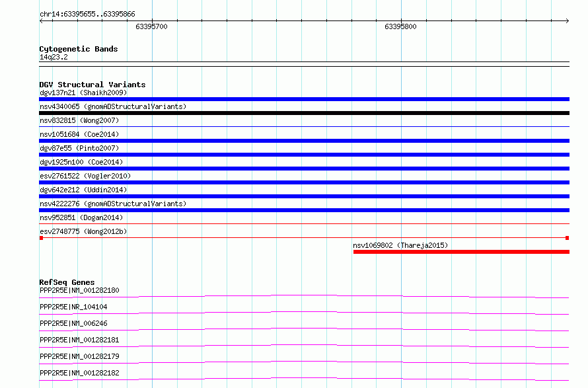588x388 pixels.
Task: Open variant esv2748775 (Wong2012b) label
Action: tap(83, 231)
